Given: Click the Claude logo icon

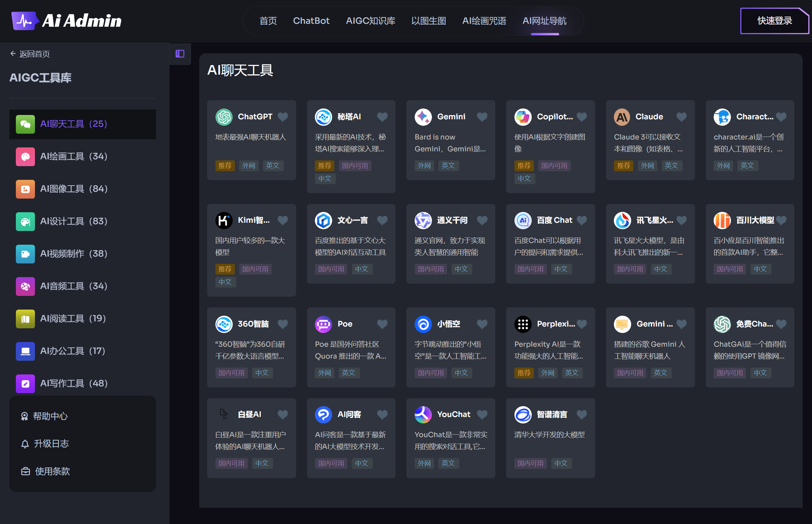Looking at the screenshot, I should tap(623, 117).
